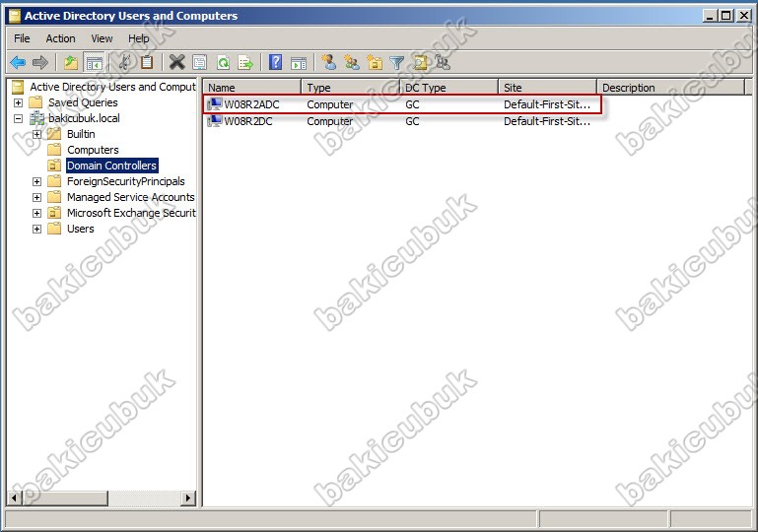Expand the ForeignSecurityPrincipals container
This screenshot has width=758, height=532.
[36, 181]
